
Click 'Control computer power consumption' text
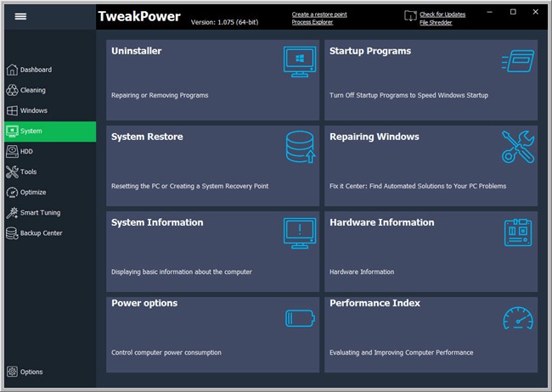(166, 353)
